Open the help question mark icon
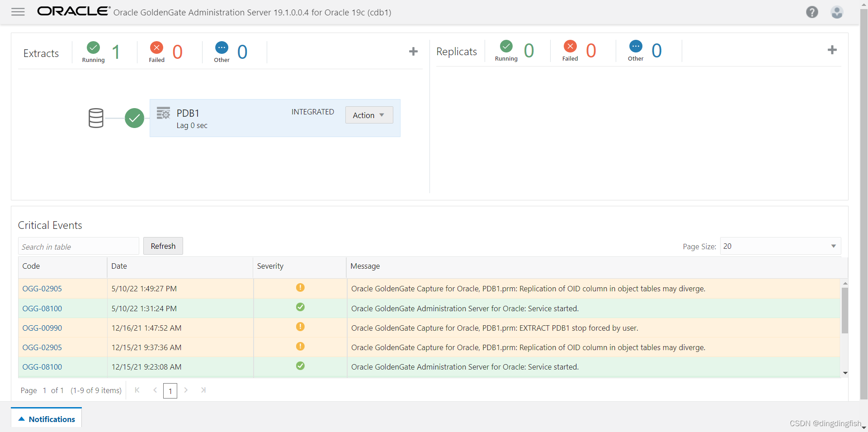This screenshot has width=868, height=432. point(812,12)
